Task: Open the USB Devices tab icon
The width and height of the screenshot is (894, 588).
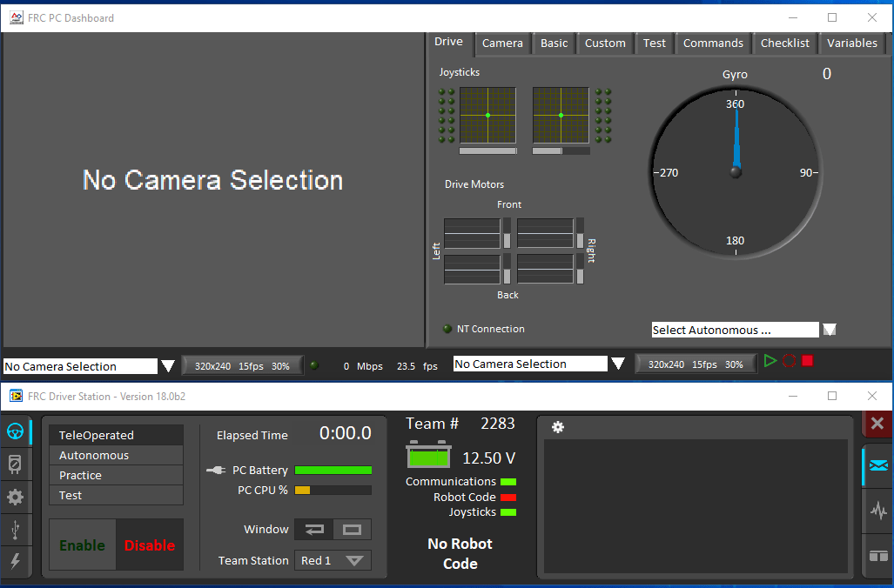Action: pos(15,530)
